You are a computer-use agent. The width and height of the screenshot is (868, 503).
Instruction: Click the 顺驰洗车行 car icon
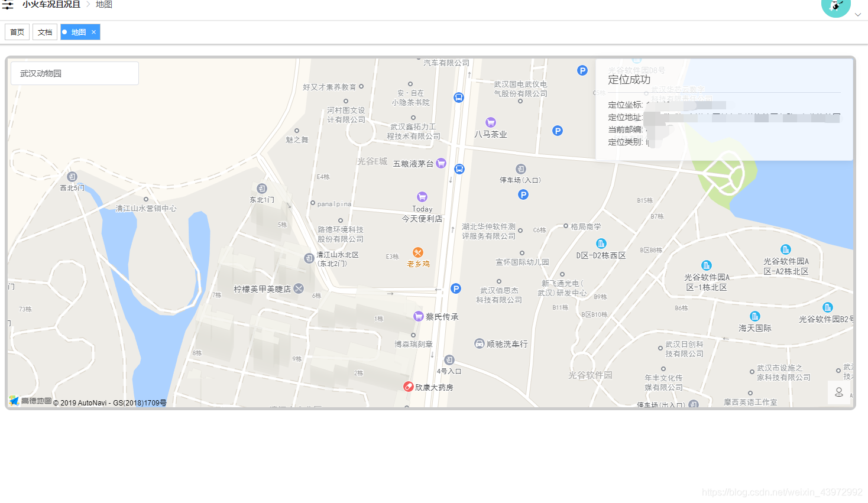point(480,343)
